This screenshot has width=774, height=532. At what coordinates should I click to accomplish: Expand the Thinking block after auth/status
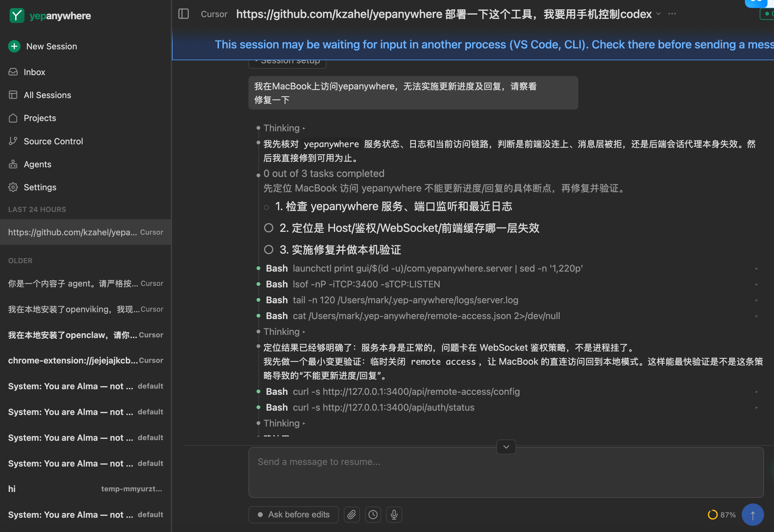pyautogui.click(x=284, y=423)
